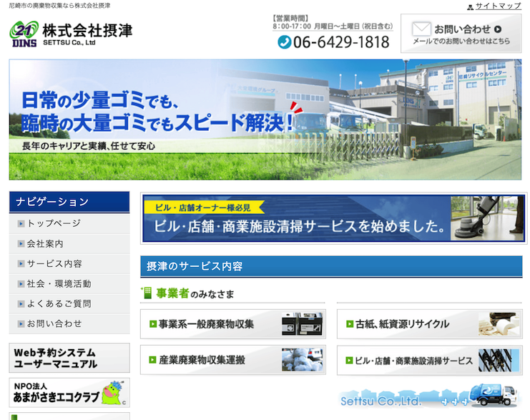This screenshot has width=530, height=420.
Task: Open 産業廃棄物収集運搬 service button
Action: [x=233, y=360]
